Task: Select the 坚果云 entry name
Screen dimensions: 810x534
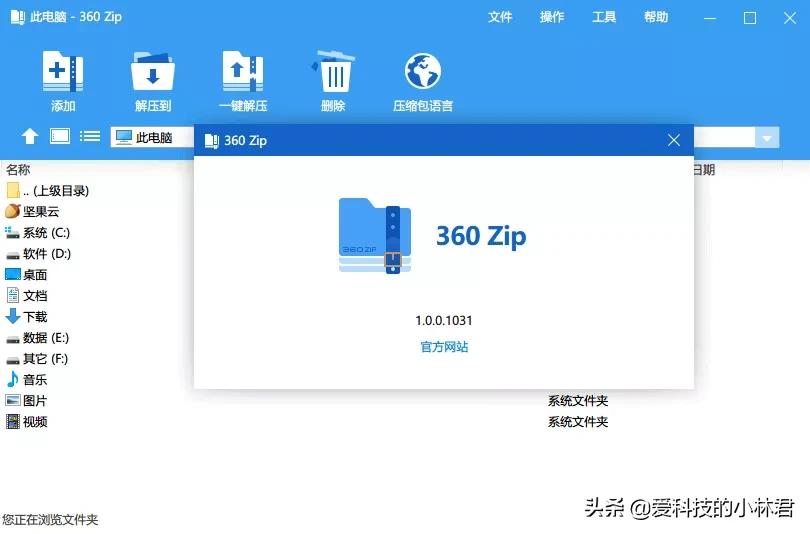Action: (x=41, y=212)
